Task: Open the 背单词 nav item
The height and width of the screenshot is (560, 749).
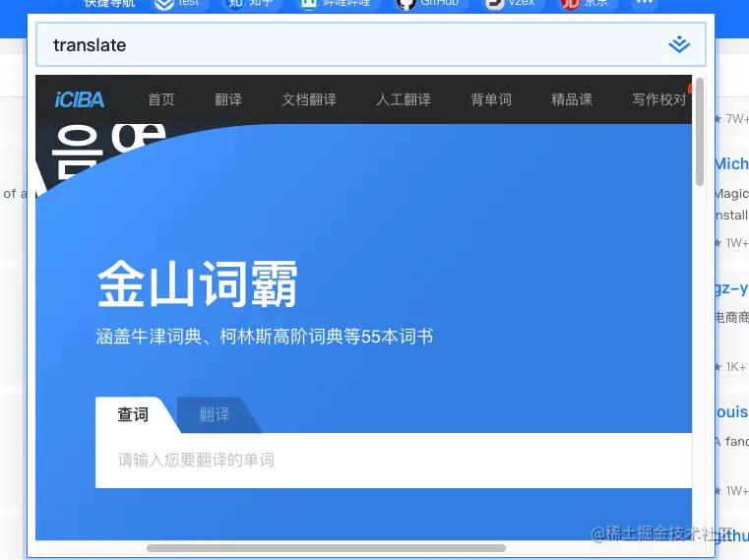Action: [x=491, y=99]
